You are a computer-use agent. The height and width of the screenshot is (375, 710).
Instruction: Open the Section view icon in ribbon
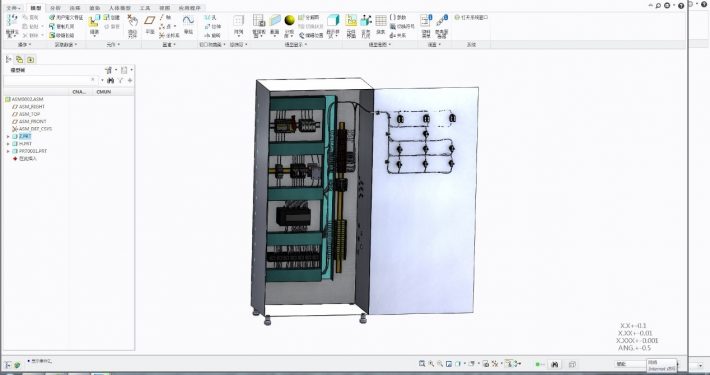click(275, 24)
